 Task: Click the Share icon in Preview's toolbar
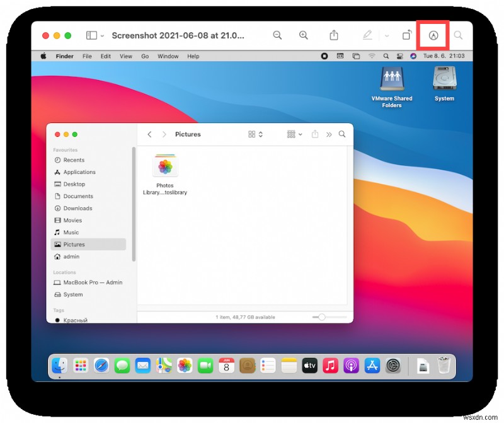tap(334, 35)
